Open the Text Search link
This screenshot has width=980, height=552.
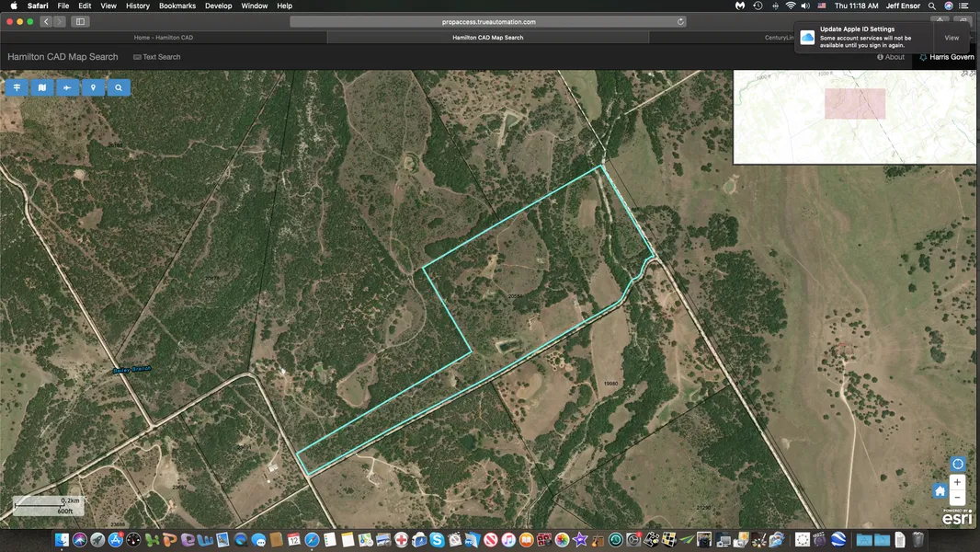pyautogui.click(x=157, y=57)
